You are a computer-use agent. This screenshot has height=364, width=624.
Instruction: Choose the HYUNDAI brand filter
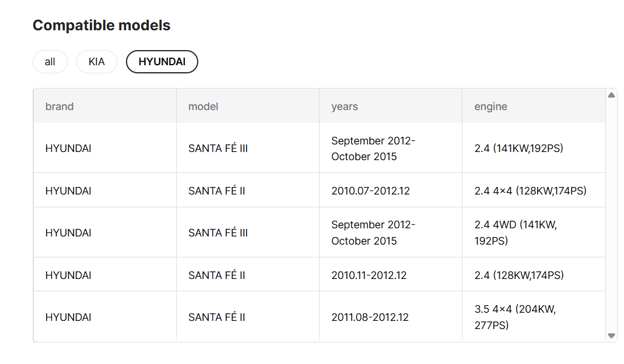point(162,62)
